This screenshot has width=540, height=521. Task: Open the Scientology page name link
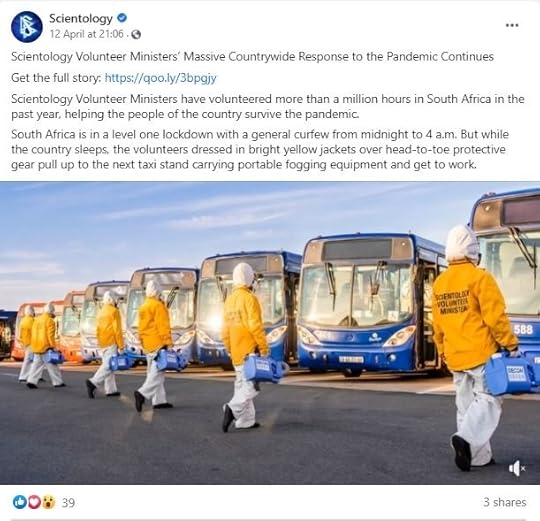click(x=81, y=18)
